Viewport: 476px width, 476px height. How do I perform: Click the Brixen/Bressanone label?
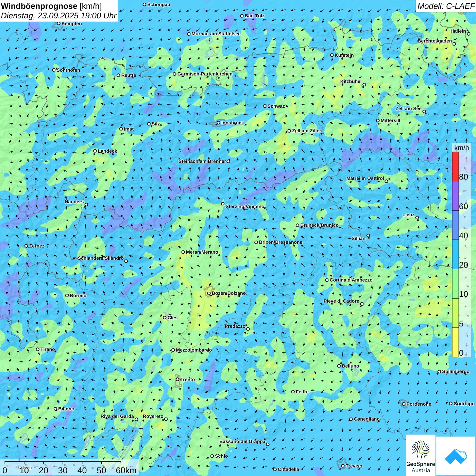pos(280,242)
